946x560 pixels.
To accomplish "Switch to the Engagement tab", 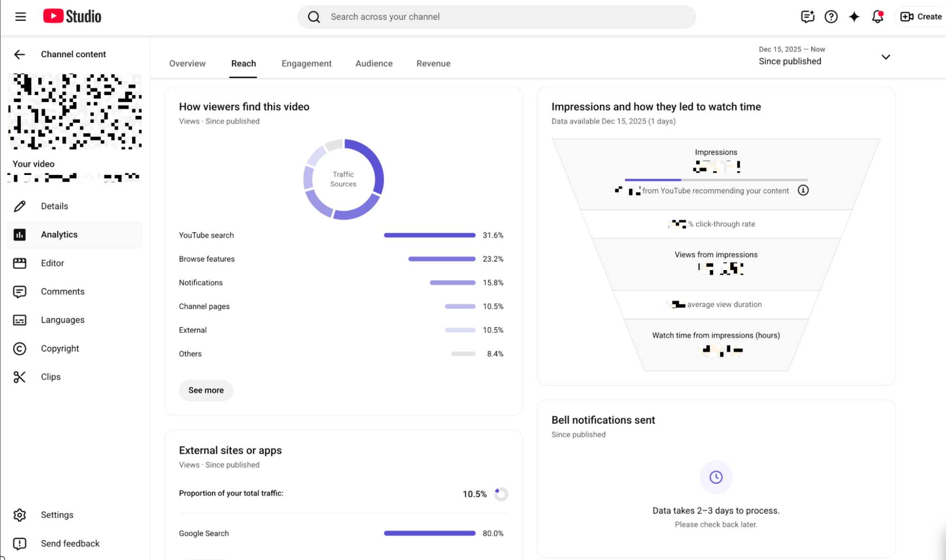I will [x=306, y=63].
